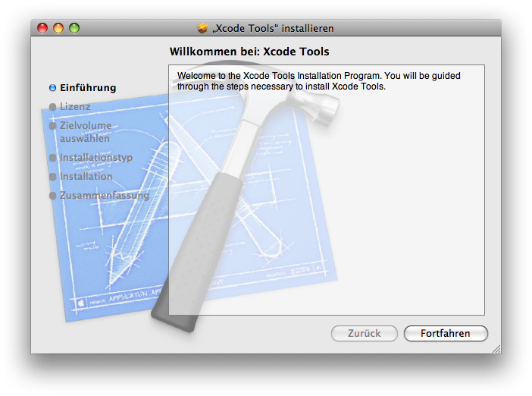Close the installer with red button

point(42,28)
